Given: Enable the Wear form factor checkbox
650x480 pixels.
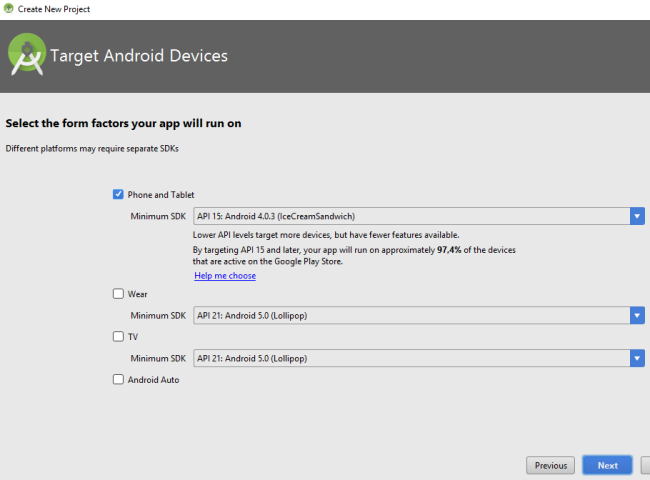Looking at the screenshot, I should click(118, 294).
